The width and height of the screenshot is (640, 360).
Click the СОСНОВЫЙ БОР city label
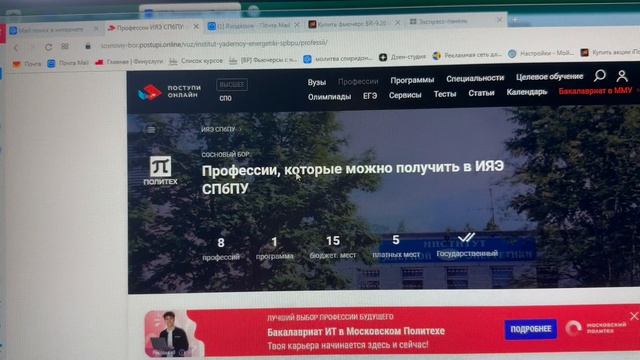225,154
